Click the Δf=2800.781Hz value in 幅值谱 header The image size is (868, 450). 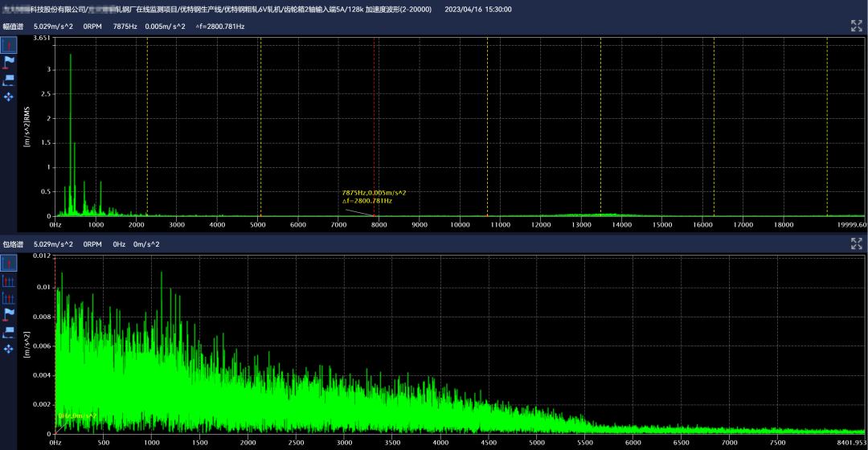pyautogui.click(x=220, y=27)
